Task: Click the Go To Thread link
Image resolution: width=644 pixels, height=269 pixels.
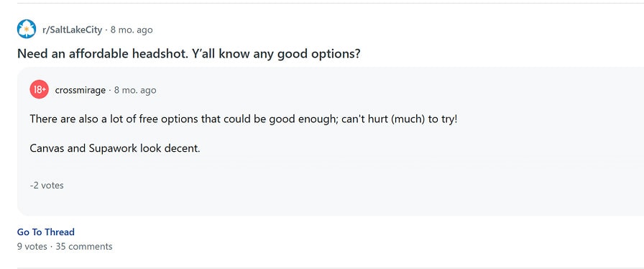Action: coord(45,232)
